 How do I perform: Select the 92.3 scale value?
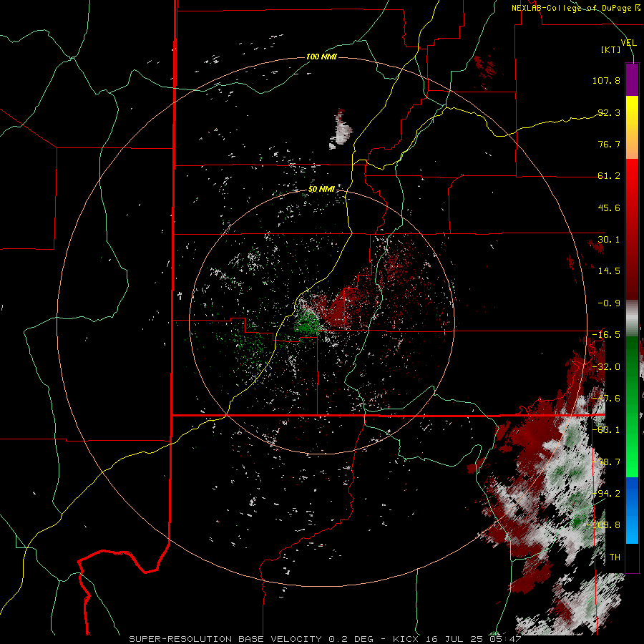(x=609, y=112)
